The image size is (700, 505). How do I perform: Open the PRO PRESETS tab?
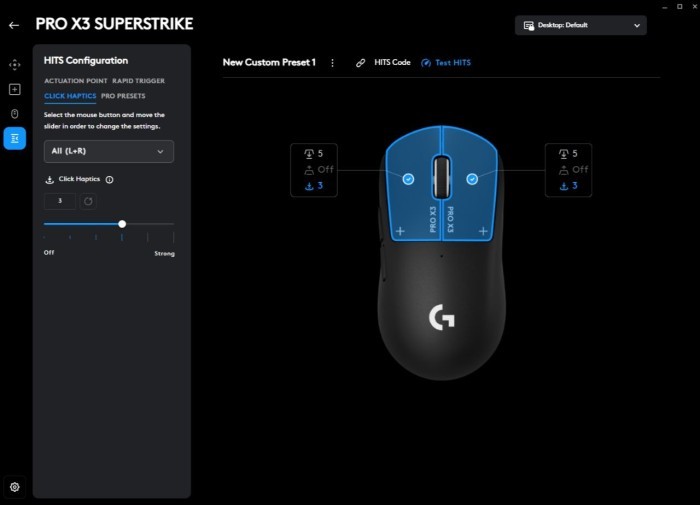123,96
